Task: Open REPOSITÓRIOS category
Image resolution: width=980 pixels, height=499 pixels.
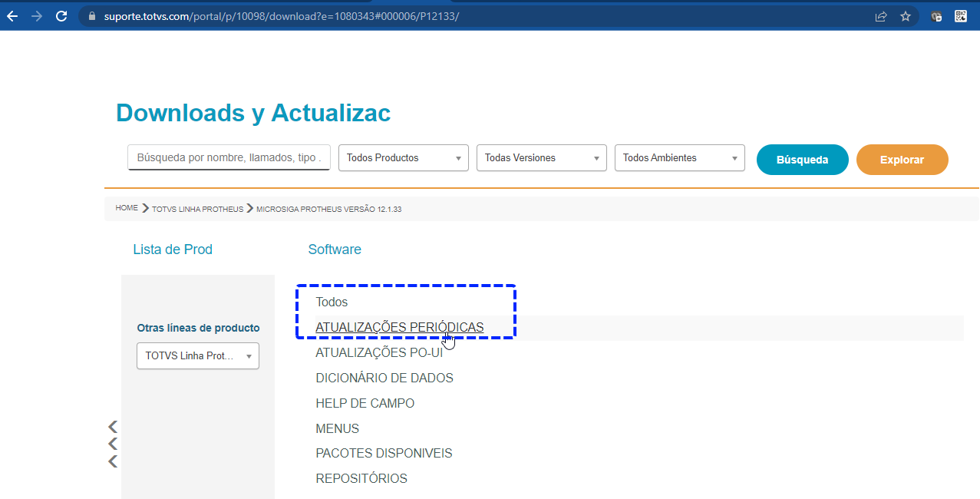Action: (x=361, y=478)
